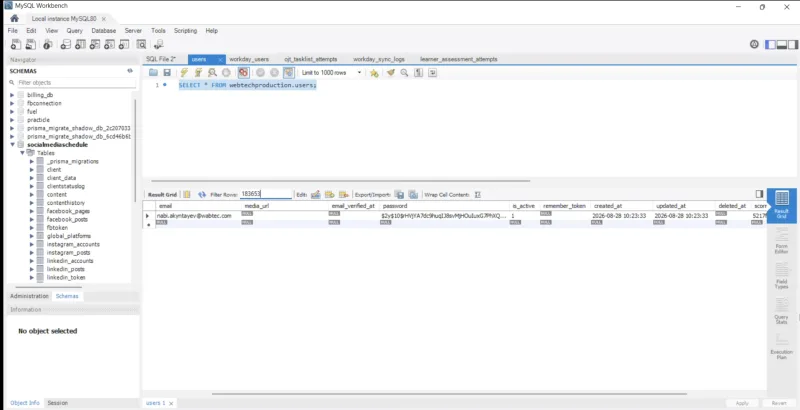The width and height of the screenshot is (800, 410).
Task: Open a script file in query editor
Action: pos(153,73)
